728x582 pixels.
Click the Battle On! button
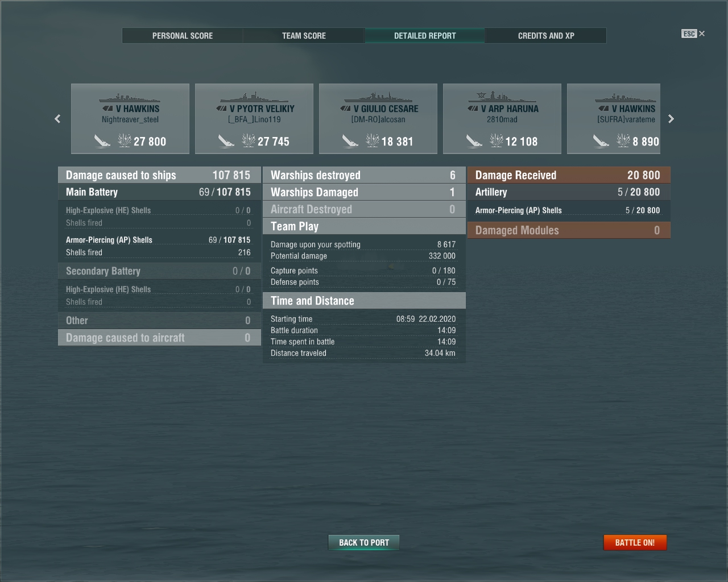click(635, 543)
